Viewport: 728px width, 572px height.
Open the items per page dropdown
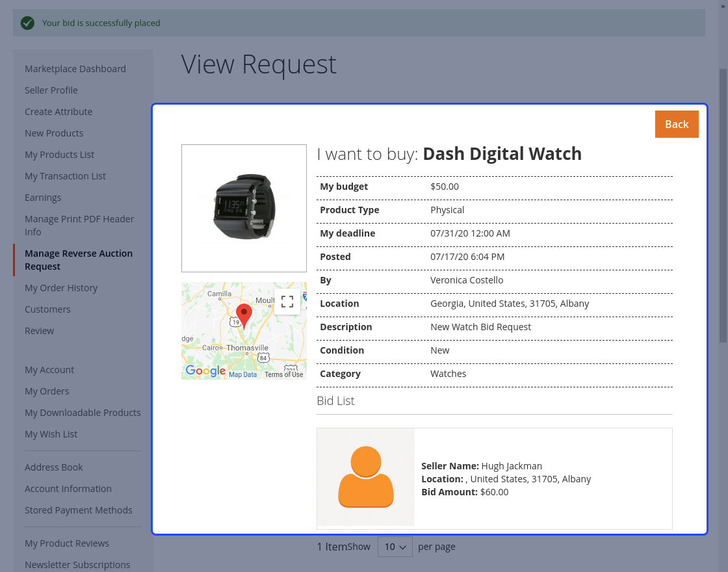pyautogui.click(x=395, y=547)
